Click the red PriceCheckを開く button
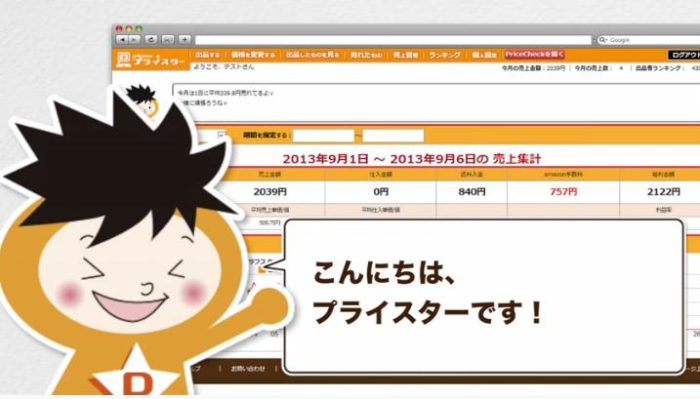Image resolution: width=700 pixels, height=399 pixels. 534,54
